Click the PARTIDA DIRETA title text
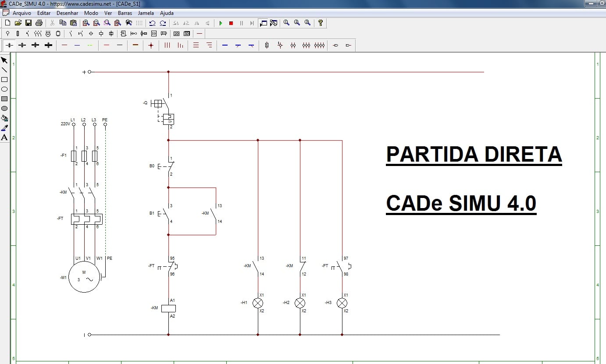The image size is (606, 364). click(x=474, y=155)
